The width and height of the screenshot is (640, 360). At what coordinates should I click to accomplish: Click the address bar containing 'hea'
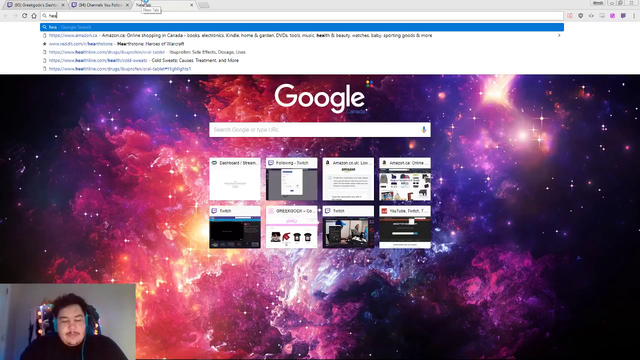pyautogui.click(x=302, y=16)
